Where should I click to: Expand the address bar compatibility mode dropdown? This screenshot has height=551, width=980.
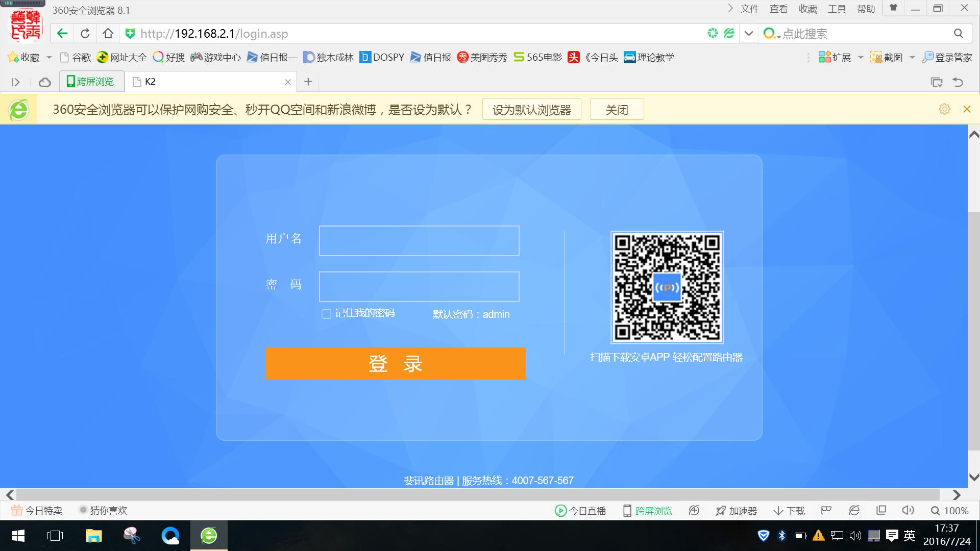coord(748,33)
